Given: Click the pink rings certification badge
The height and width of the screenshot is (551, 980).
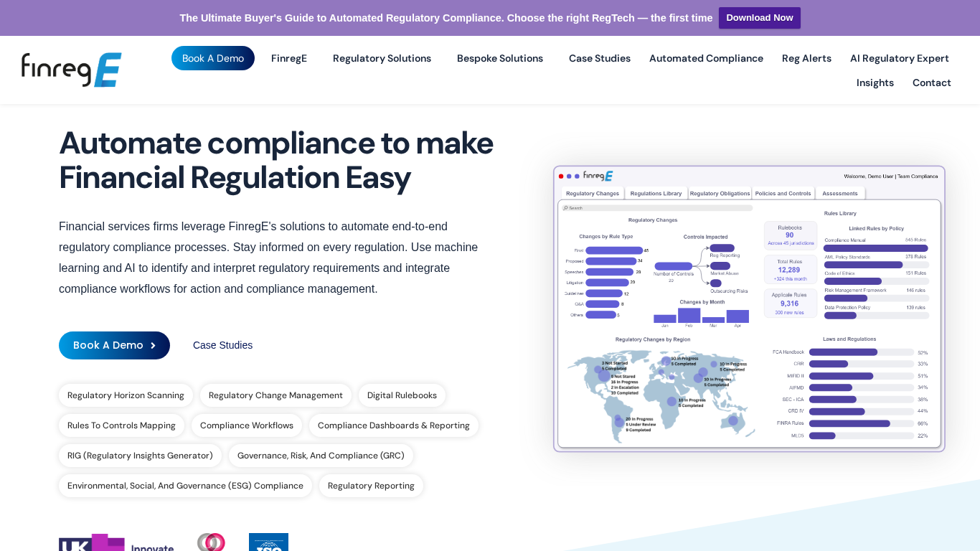Looking at the screenshot, I should (x=211, y=542).
